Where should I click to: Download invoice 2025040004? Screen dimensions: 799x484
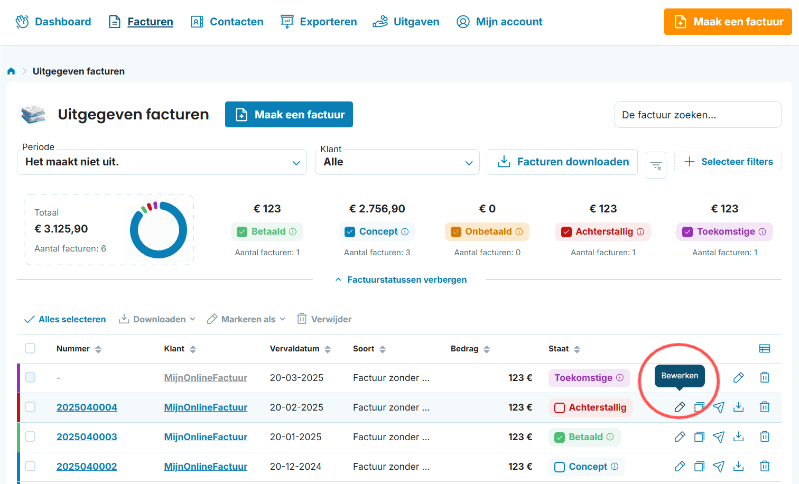pos(738,407)
